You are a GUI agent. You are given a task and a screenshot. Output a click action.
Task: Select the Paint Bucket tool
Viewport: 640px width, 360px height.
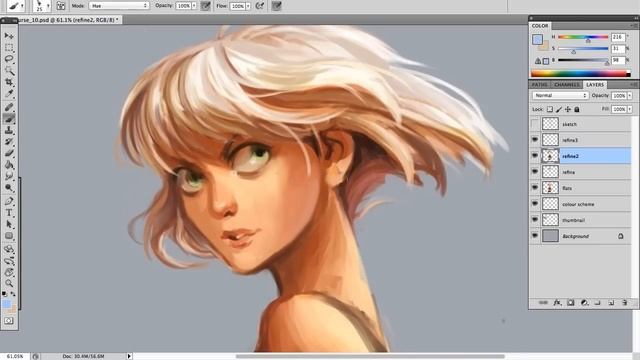9,164
